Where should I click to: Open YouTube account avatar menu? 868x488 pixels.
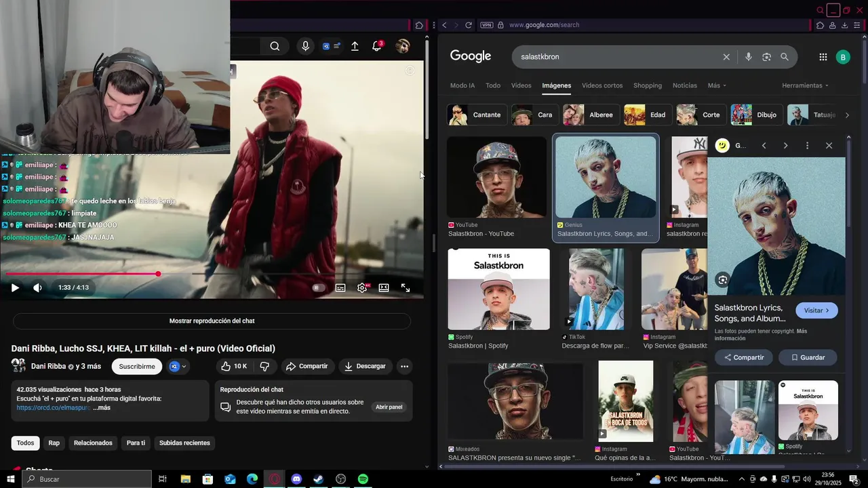pos(403,46)
